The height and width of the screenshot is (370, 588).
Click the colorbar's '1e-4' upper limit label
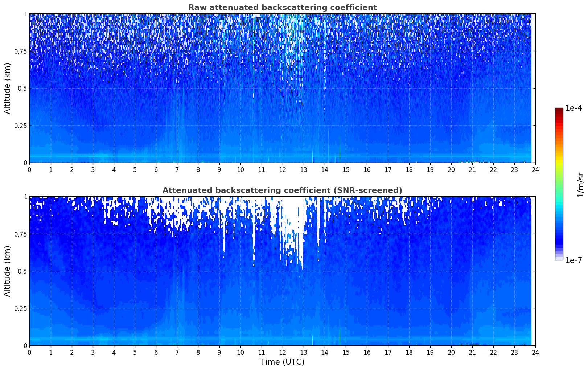click(x=573, y=108)
